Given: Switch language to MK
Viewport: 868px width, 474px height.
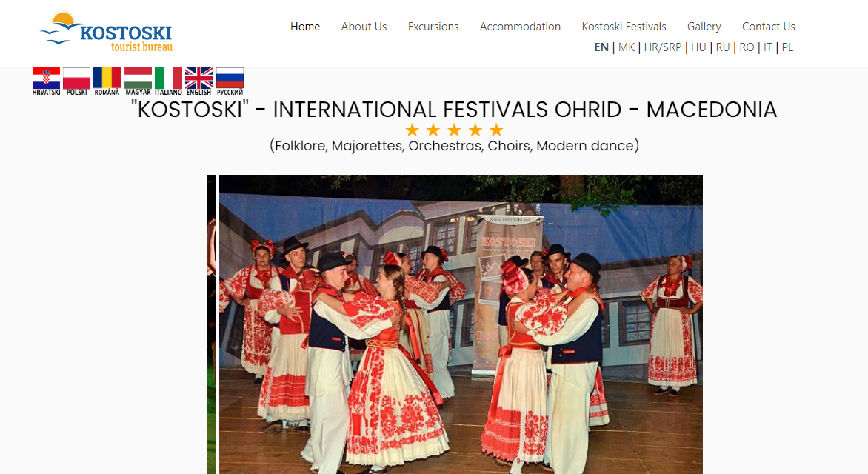Looking at the screenshot, I should pyautogui.click(x=626, y=47).
